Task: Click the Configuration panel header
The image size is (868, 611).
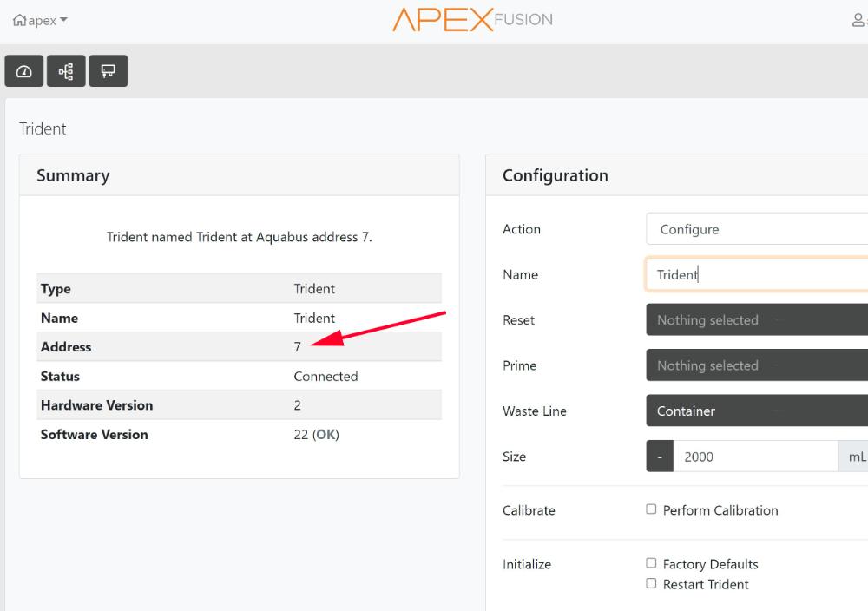Action: [676, 175]
